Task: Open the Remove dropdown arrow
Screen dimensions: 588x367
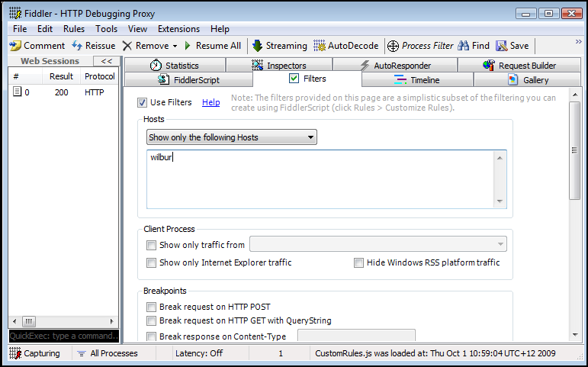Action: point(175,46)
